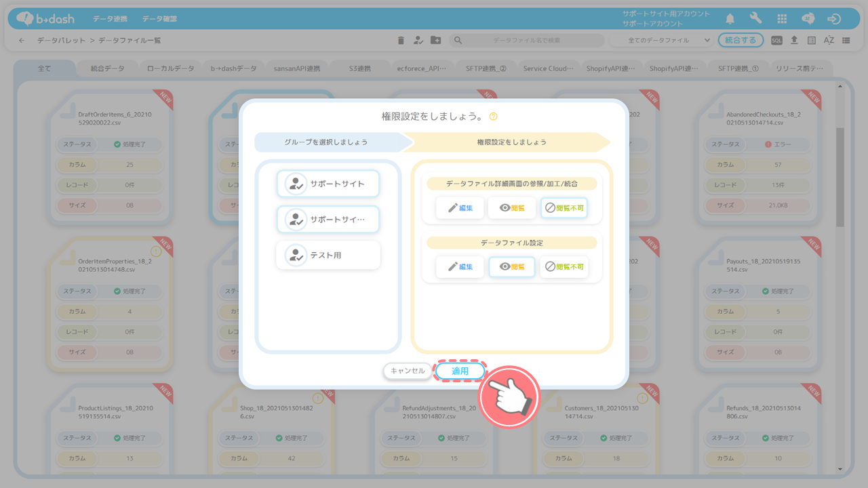Choose 閲覧不可 for data file detail screen

[564, 208]
